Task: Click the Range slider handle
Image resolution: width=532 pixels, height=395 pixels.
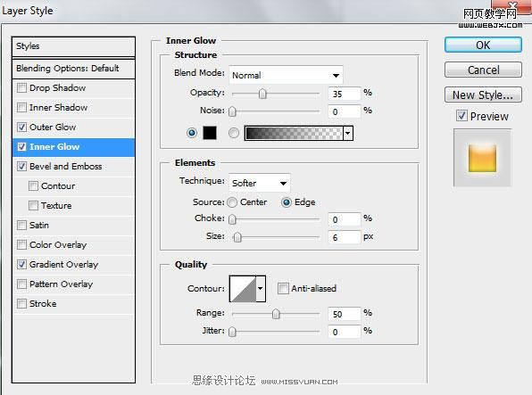Action: click(276, 314)
